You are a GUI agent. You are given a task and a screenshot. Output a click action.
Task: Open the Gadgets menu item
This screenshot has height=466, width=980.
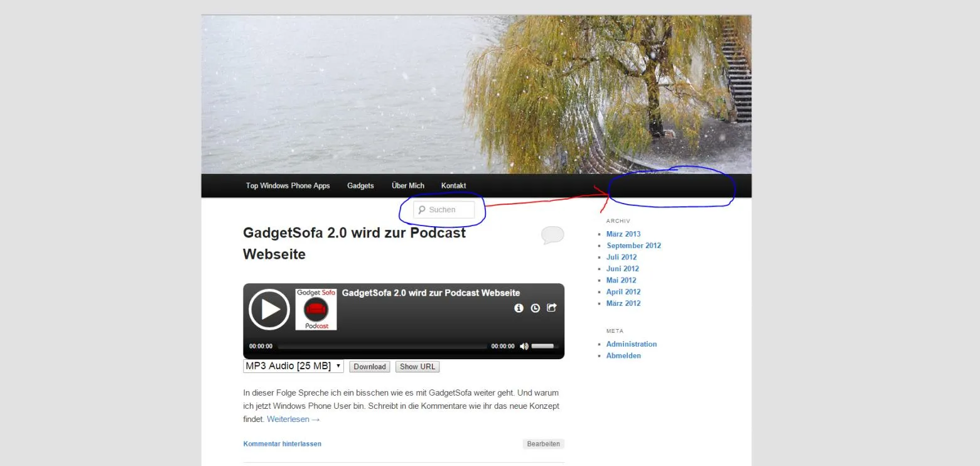(360, 186)
